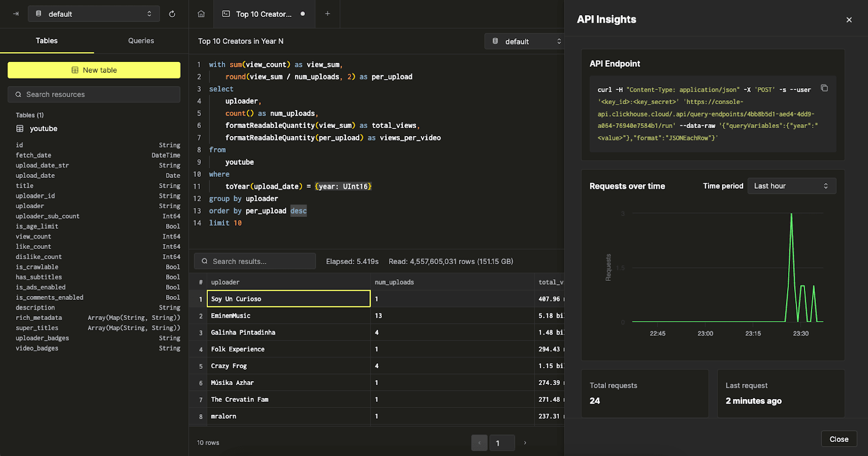Screen dimensions: 868x456
Task: Switch to the Queries tab
Action: coord(141,41)
